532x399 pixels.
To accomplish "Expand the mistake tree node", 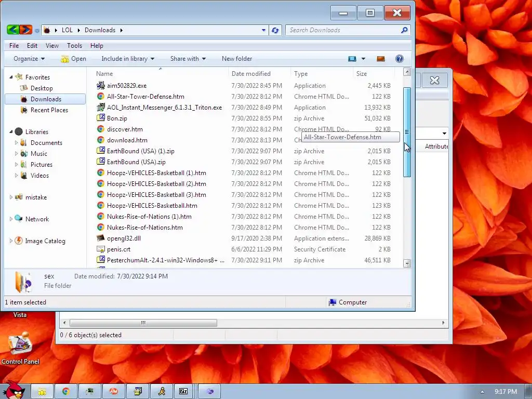I will [x=11, y=197].
